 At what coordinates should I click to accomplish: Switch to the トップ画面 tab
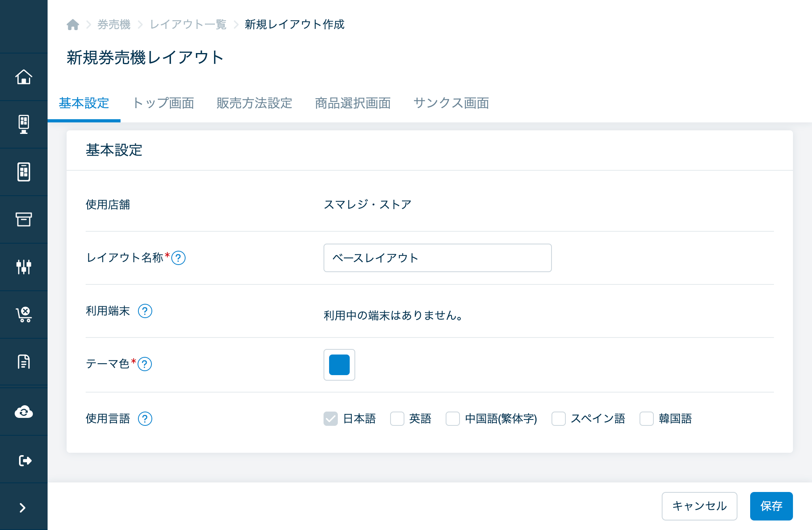pyautogui.click(x=163, y=103)
